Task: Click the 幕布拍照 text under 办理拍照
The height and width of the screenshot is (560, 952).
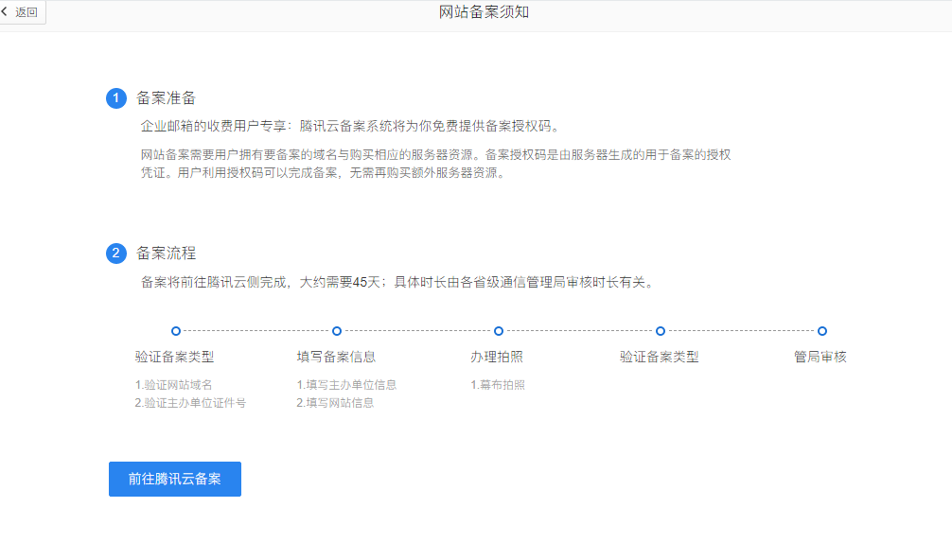Action: point(501,384)
